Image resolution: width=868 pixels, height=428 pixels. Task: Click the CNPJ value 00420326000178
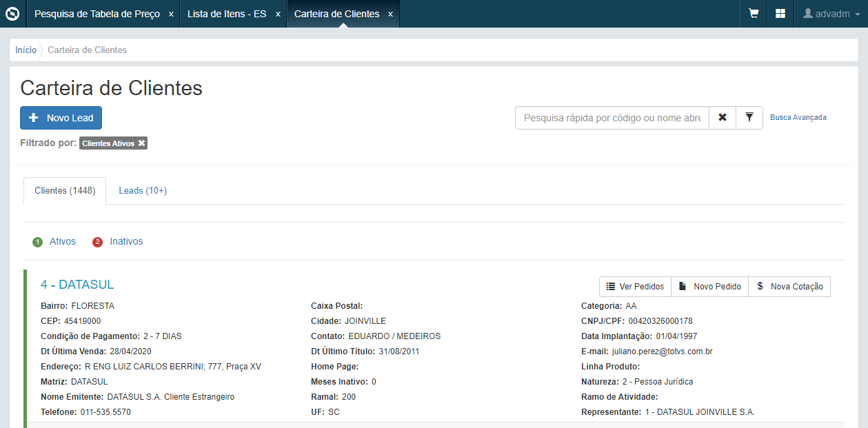[x=660, y=321]
